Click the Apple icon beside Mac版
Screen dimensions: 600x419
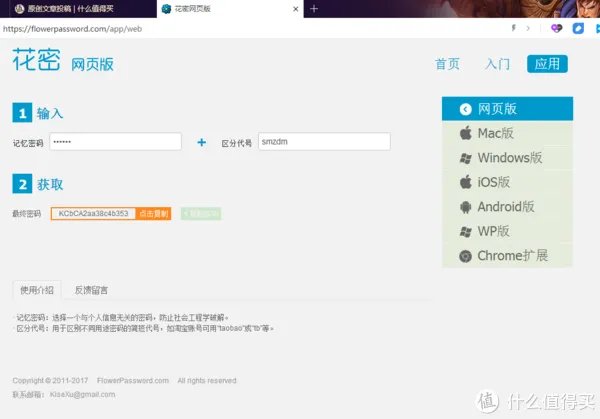tap(465, 133)
